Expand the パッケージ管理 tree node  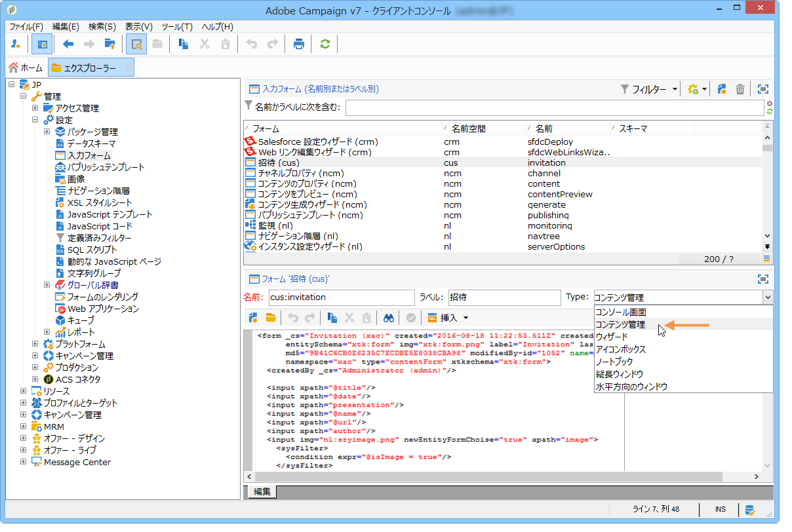pos(47,132)
